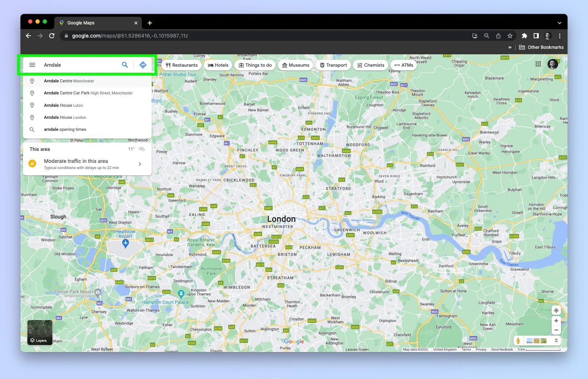The height and width of the screenshot is (379, 588).
Task: Click United Kingdom in map footer
Action: coord(445,349)
